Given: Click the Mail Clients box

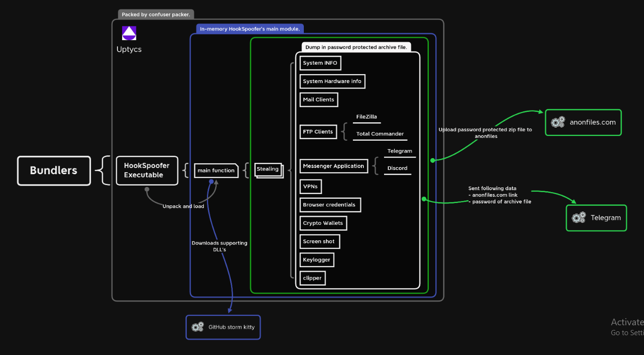Looking at the screenshot, I should click(x=318, y=100).
